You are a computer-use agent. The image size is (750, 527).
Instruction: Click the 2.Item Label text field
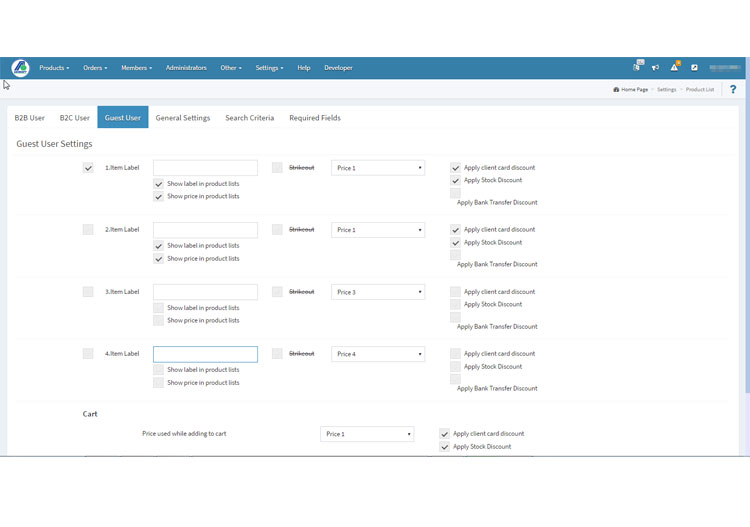pos(205,230)
